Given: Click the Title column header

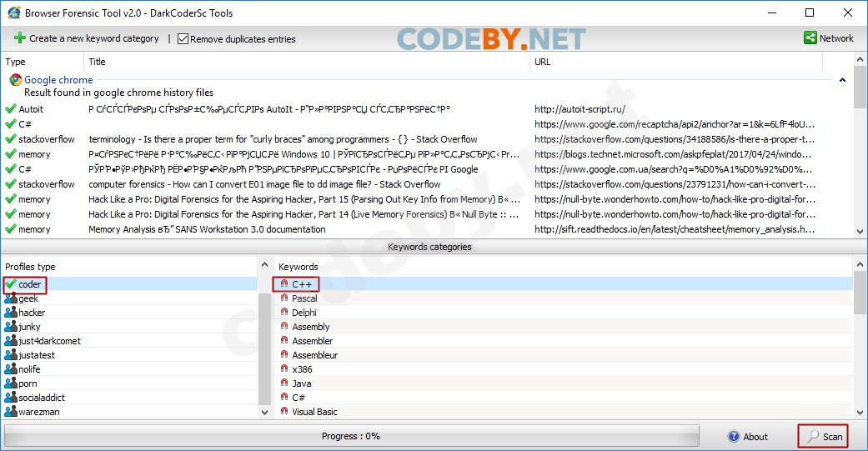Looking at the screenshot, I should pyautogui.click(x=97, y=62).
